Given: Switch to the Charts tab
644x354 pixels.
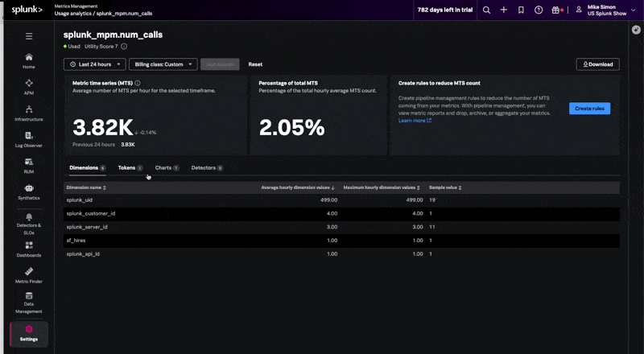Looking at the screenshot, I should coord(167,168).
